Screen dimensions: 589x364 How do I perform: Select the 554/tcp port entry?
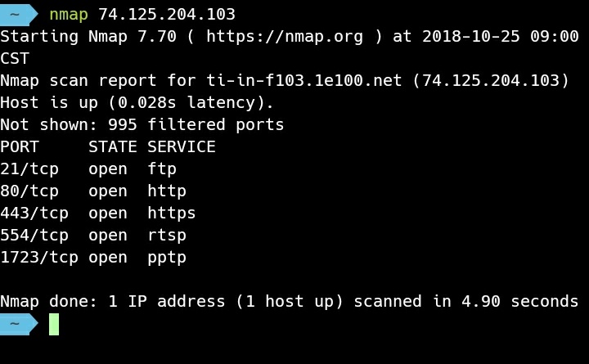pyautogui.click(x=34, y=236)
